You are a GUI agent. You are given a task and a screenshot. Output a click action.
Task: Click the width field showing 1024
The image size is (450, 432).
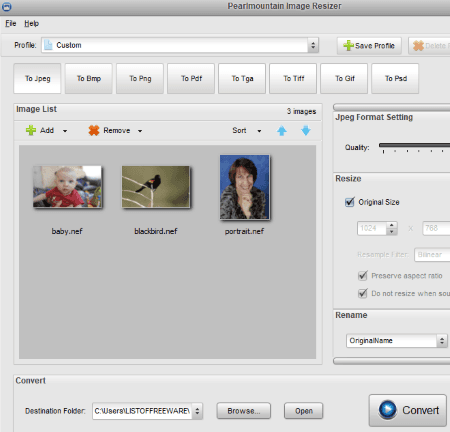(x=372, y=228)
